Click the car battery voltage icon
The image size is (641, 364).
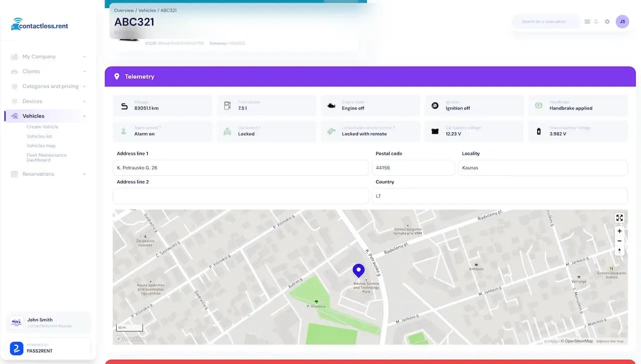point(434,131)
